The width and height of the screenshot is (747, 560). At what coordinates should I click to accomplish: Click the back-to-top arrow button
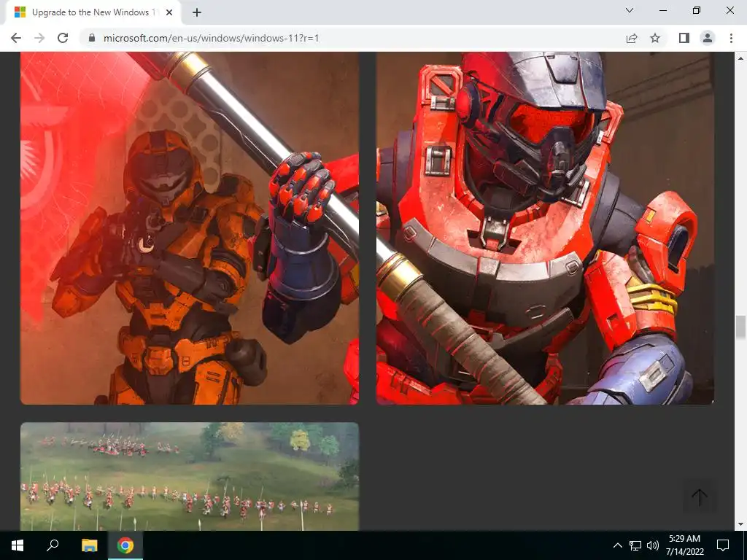click(x=700, y=497)
